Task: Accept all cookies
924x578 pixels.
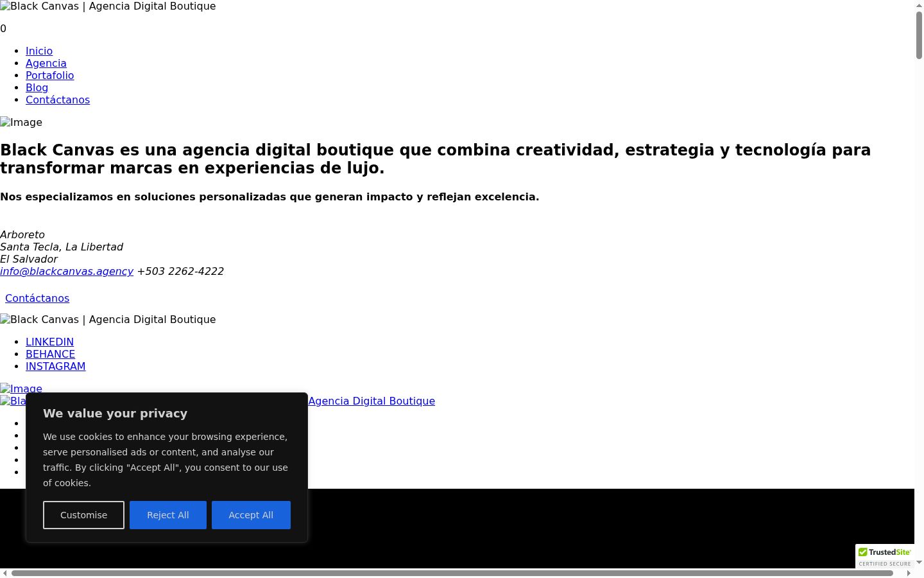Action: click(x=251, y=515)
